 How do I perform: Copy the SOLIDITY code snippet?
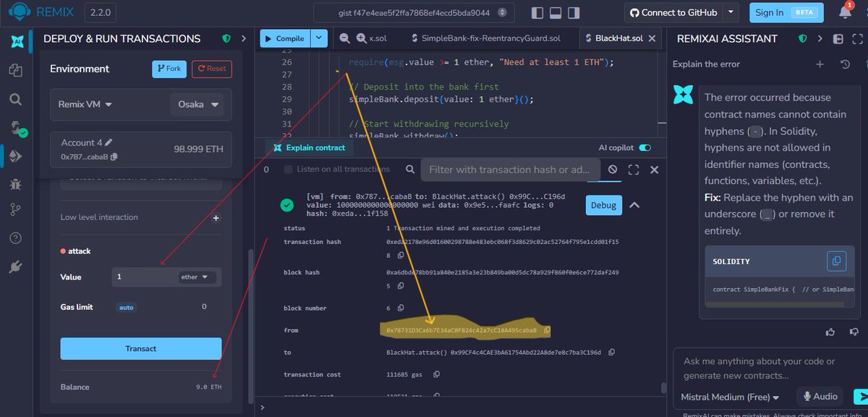[x=835, y=261]
